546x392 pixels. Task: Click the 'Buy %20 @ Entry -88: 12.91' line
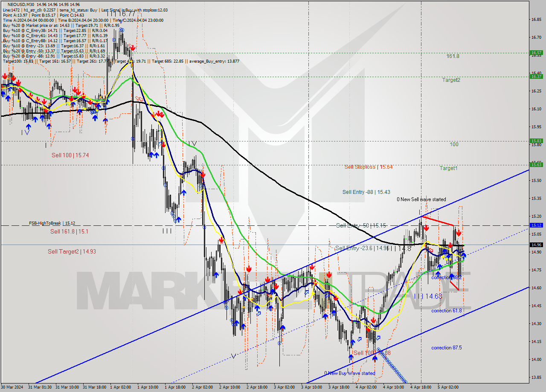pyautogui.click(x=54, y=56)
